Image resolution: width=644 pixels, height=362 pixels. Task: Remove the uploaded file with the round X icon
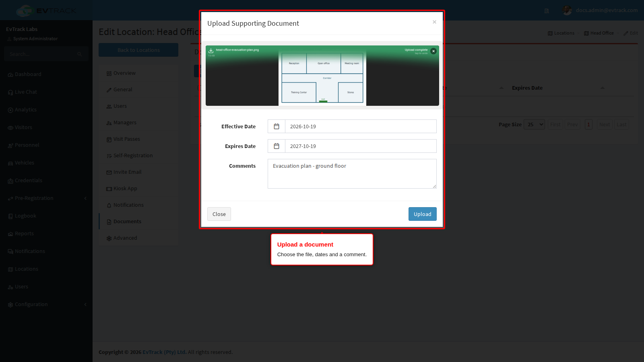click(x=433, y=51)
